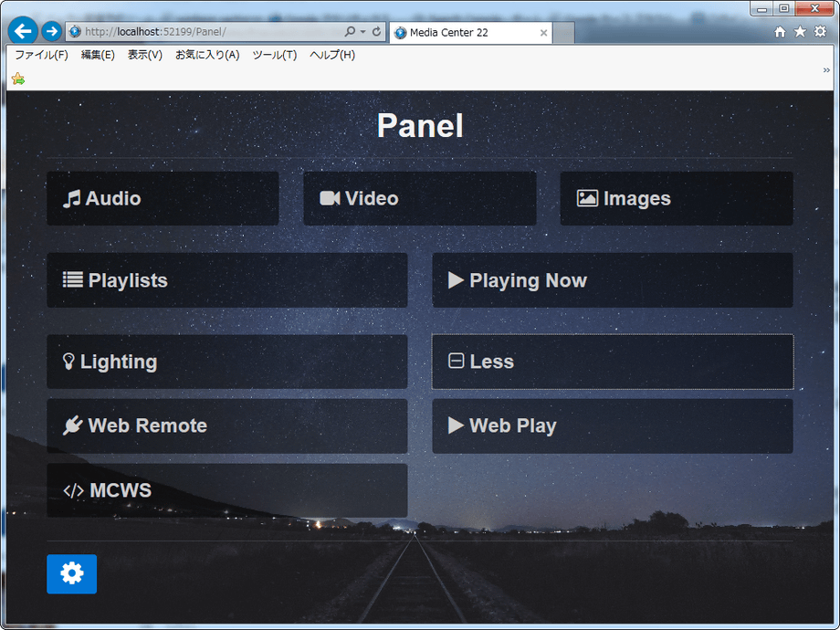Click the localhost address bar field

(x=210, y=32)
